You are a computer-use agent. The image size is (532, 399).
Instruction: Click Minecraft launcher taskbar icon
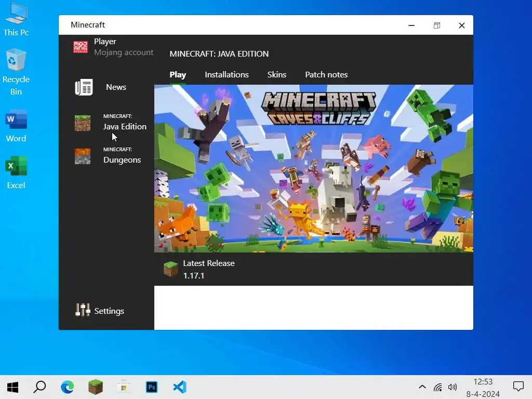(96, 387)
